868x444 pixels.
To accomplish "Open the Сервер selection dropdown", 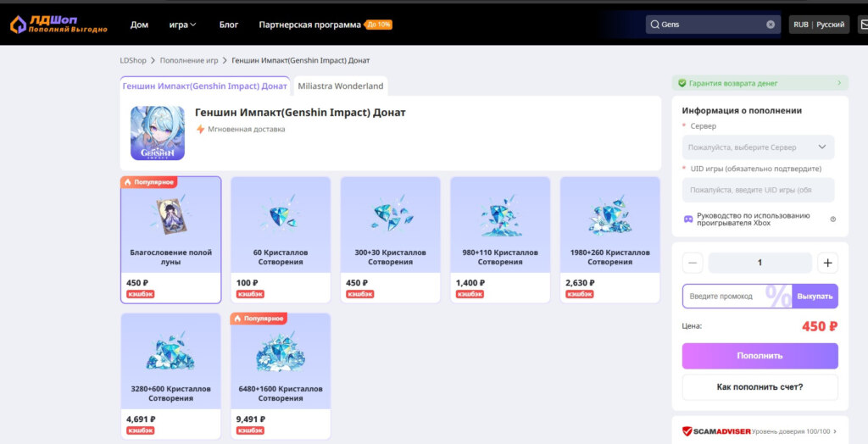I will click(x=758, y=147).
